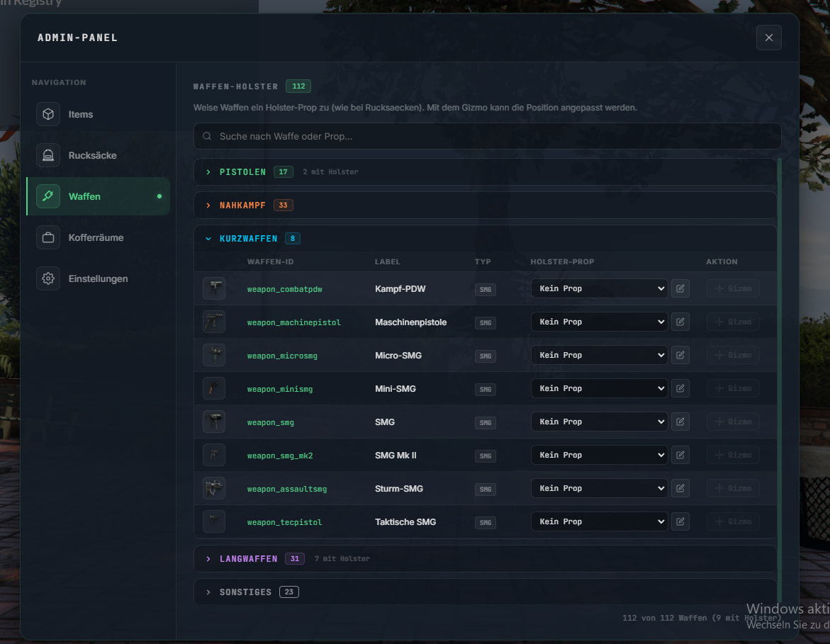Click the weapon_microsmg thumbnail image
Screen dimensions: 830x644
(x=214, y=355)
